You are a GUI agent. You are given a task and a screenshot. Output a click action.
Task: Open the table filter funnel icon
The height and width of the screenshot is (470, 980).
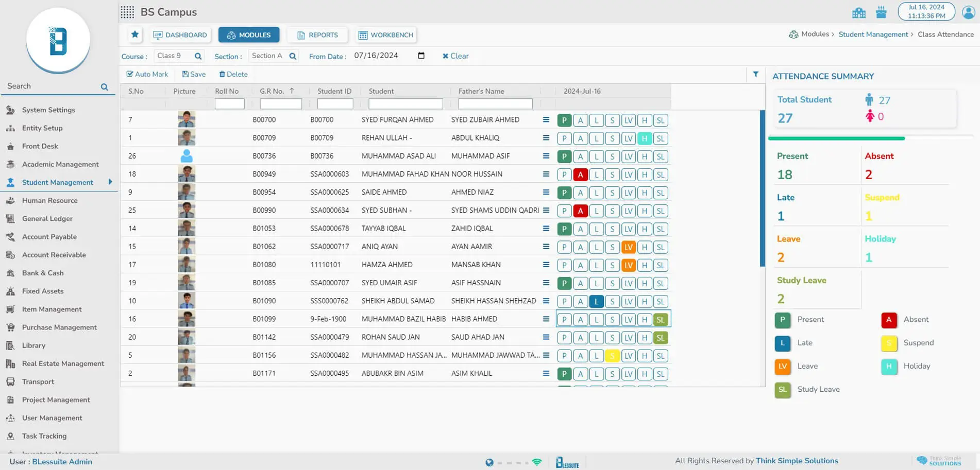tap(755, 75)
